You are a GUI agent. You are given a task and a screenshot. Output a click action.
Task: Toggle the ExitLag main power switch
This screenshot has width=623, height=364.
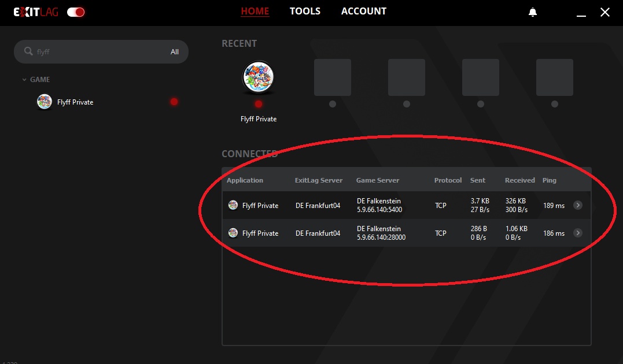[76, 12]
